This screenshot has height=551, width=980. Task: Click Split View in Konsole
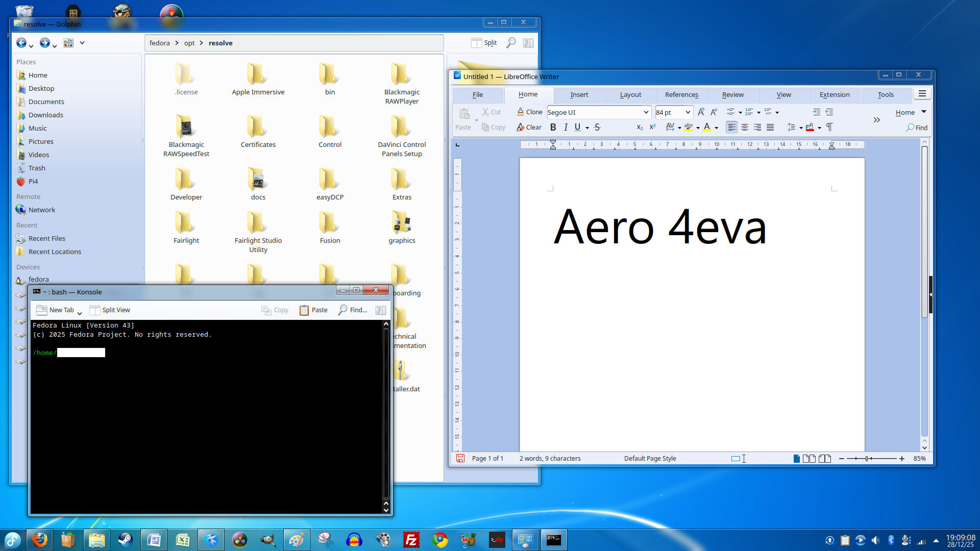pyautogui.click(x=110, y=310)
